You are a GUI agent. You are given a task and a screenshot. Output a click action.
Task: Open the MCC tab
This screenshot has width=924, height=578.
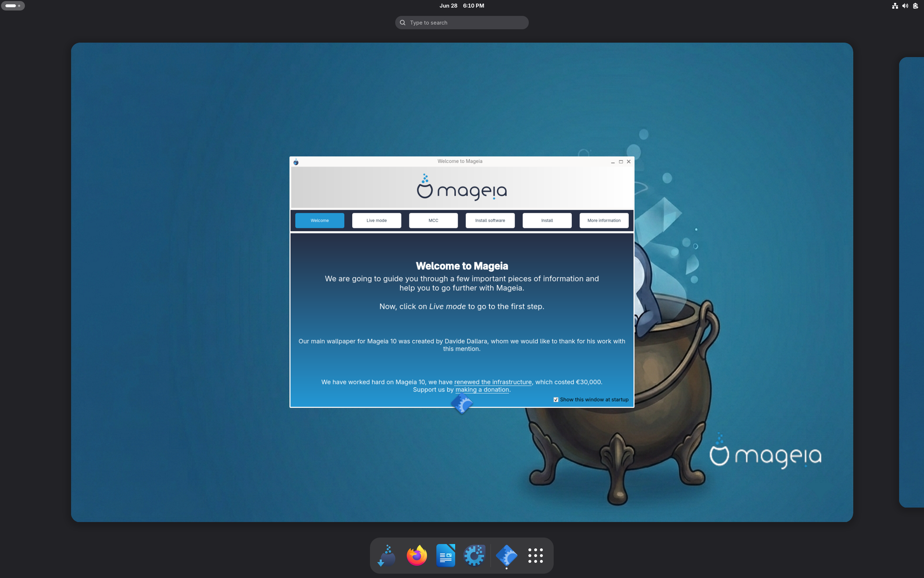pyautogui.click(x=433, y=221)
